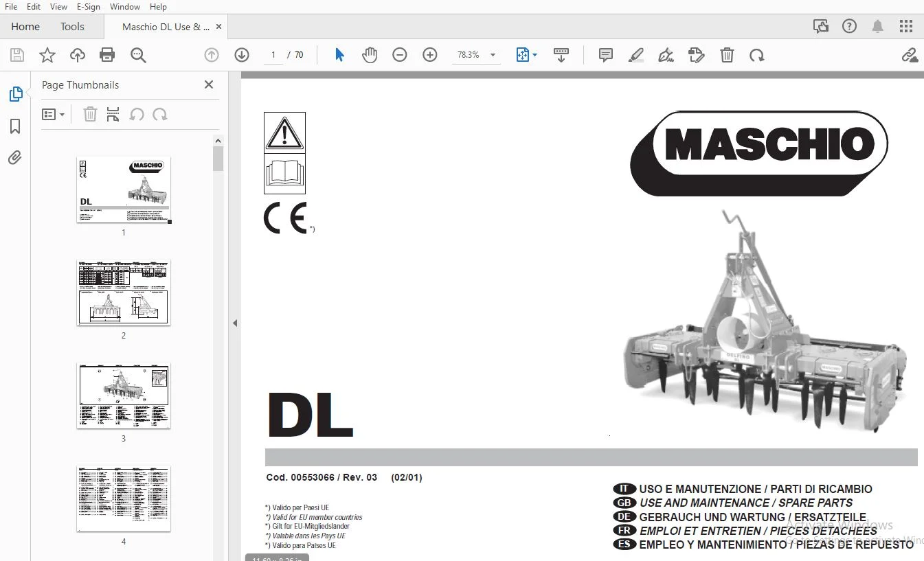
Task: Click 'USE AND MAINTENANCE / SPARE PARTS' line
Action: [x=746, y=503]
